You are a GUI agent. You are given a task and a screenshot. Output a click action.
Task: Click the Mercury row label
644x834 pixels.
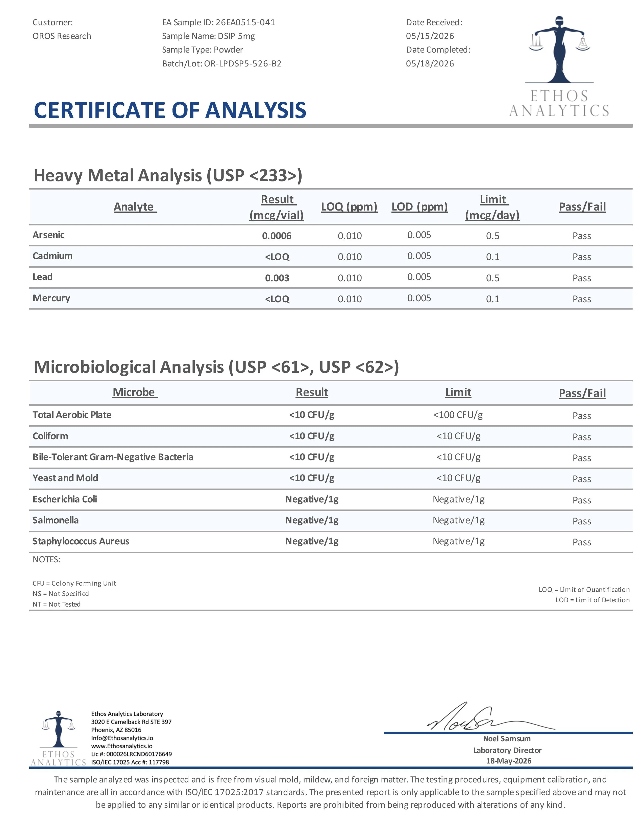(x=52, y=298)
